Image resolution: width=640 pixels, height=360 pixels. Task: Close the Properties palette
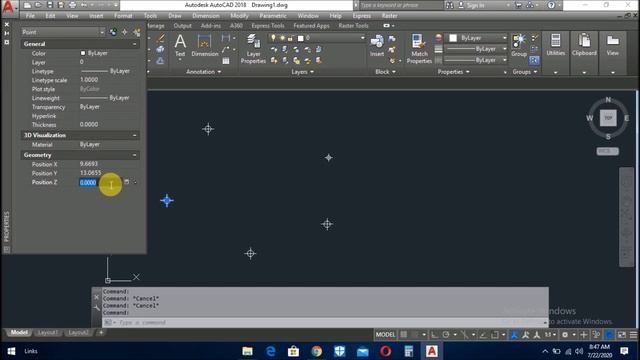click(7, 24)
